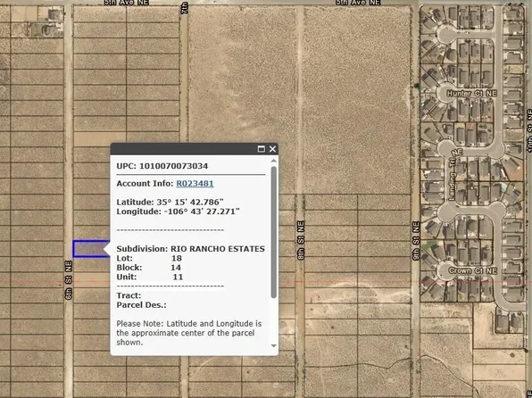Click popup scrollbar up arrow
This screenshot has width=532, height=398.
click(274, 161)
